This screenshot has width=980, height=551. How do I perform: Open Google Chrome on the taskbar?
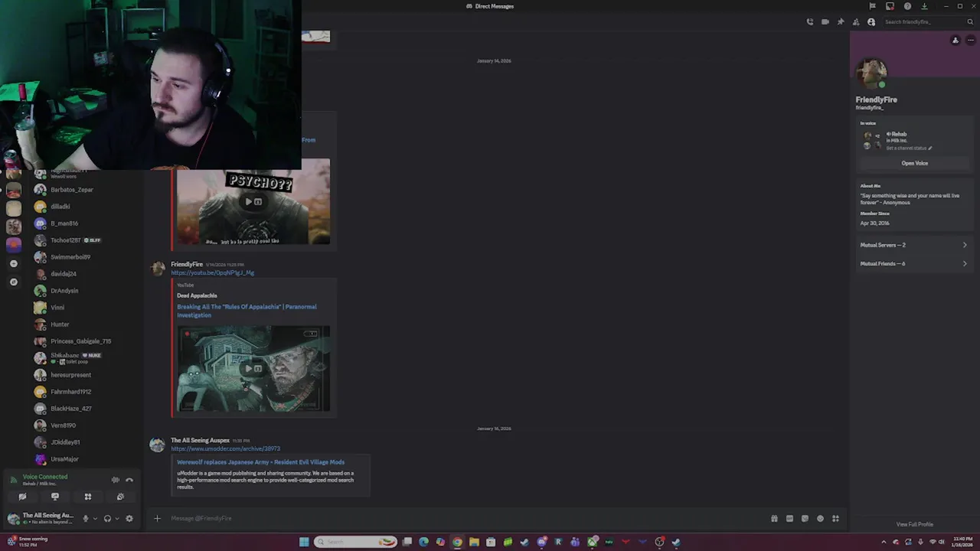point(457,542)
